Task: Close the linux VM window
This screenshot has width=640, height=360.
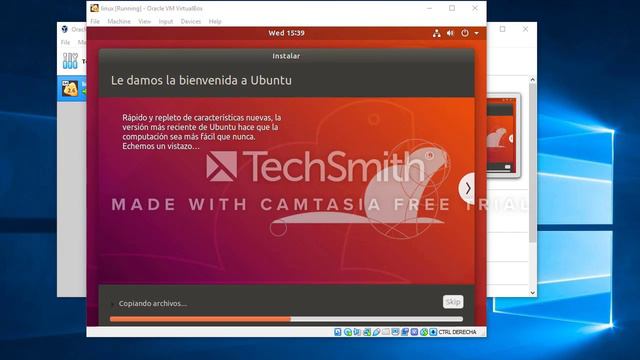Action: pos(475,8)
